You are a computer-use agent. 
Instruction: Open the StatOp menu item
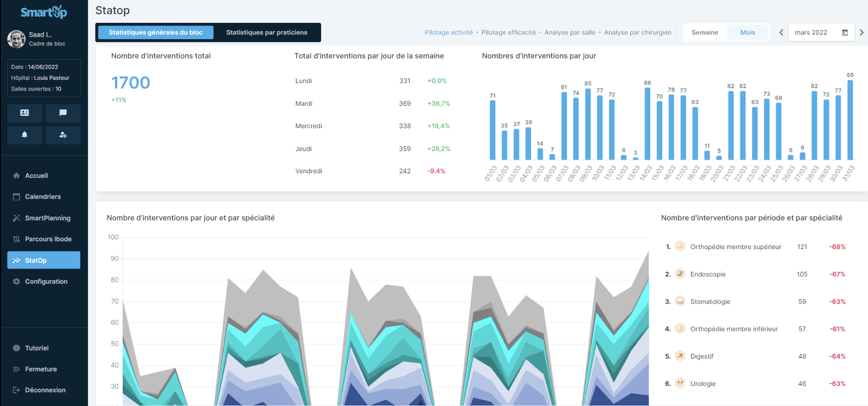[44, 260]
